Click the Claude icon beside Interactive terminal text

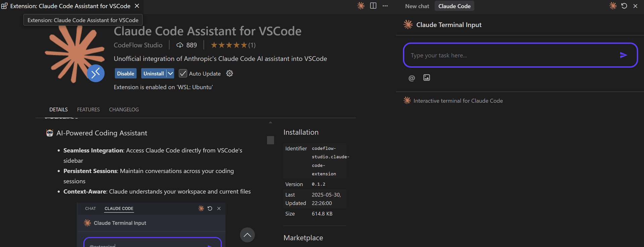pyautogui.click(x=407, y=100)
